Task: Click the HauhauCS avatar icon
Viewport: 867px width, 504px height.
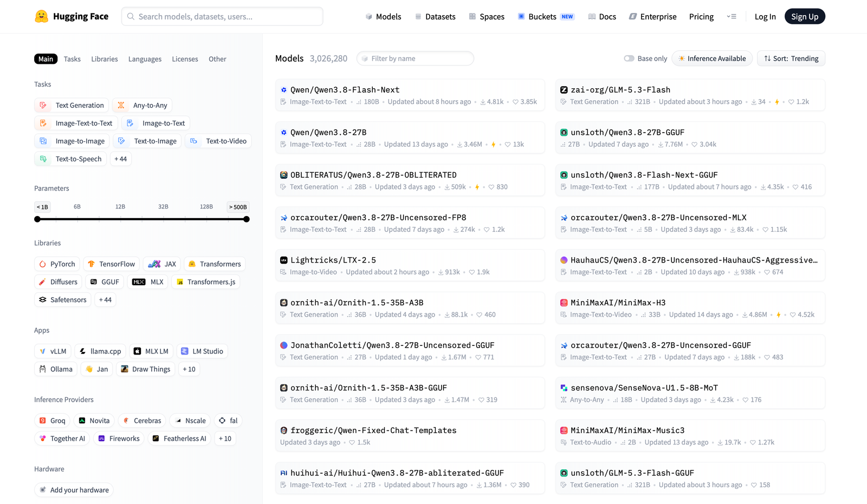Action: 564,260
